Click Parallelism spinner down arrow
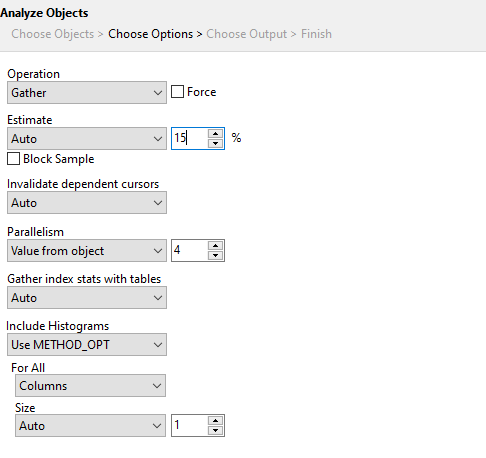Viewport: 486px width, 458px height. (x=215, y=255)
